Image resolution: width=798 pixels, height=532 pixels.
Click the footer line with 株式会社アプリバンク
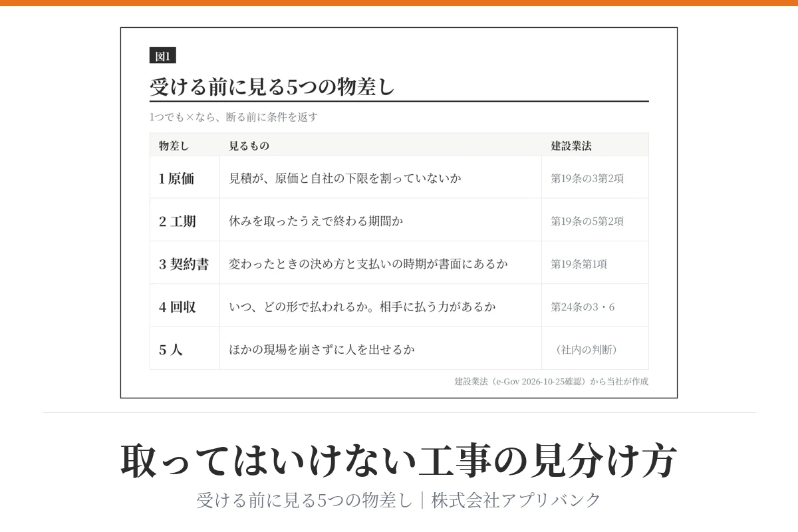[399, 500]
